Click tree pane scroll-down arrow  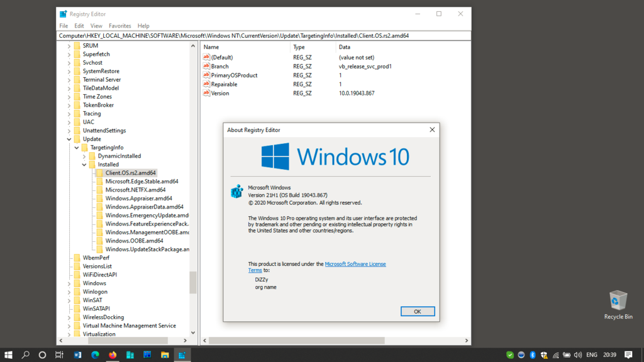(x=193, y=333)
